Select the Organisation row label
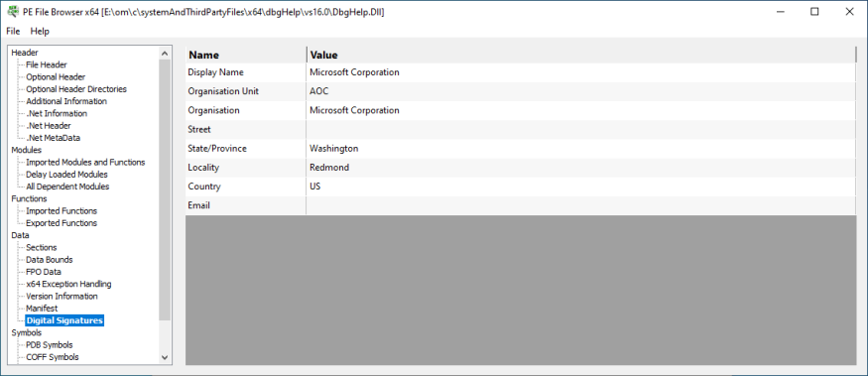This screenshot has width=868, height=376. [213, 110]
